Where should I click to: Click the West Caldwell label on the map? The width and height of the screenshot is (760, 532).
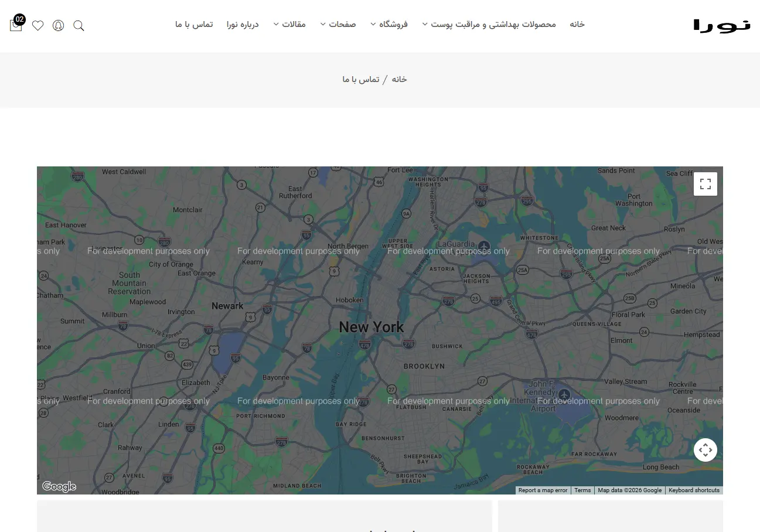coord(124,172)
